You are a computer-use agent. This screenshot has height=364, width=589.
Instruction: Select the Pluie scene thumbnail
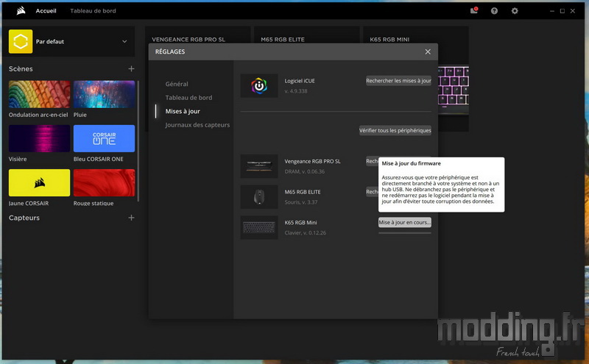pos(104,94)
